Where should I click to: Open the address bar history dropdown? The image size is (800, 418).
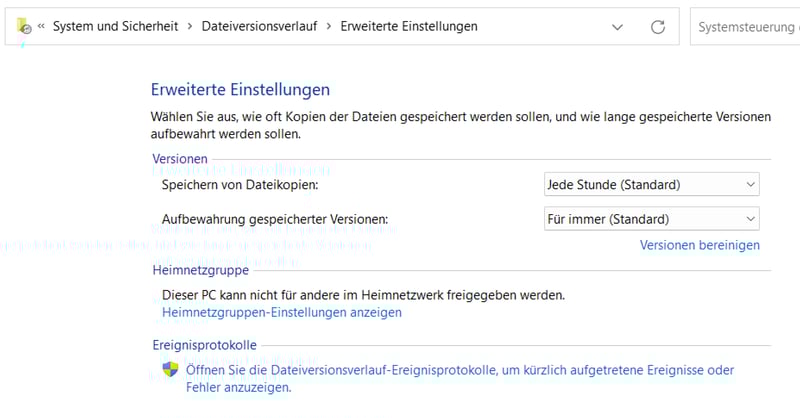[x=617, y=27]
